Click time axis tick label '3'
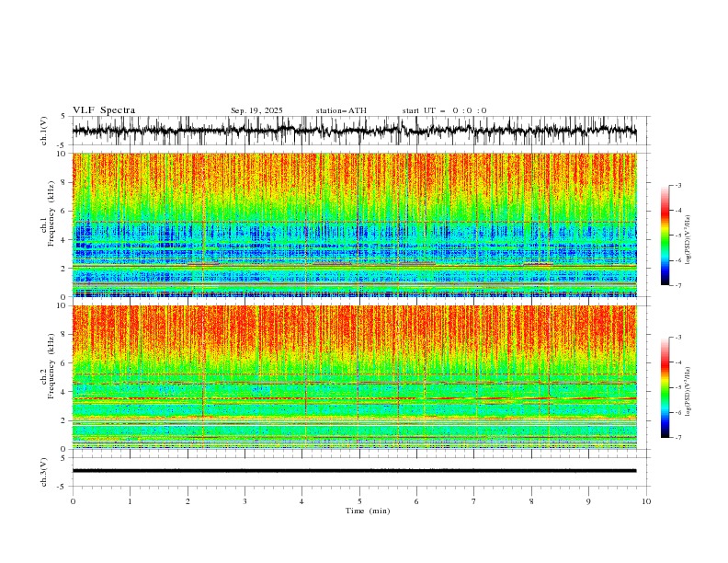Viewport: 728px width, 563px height. pos(245,501)
